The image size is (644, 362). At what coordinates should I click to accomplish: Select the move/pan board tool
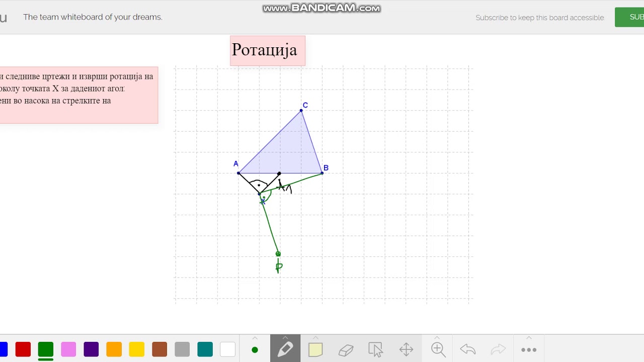407,349
